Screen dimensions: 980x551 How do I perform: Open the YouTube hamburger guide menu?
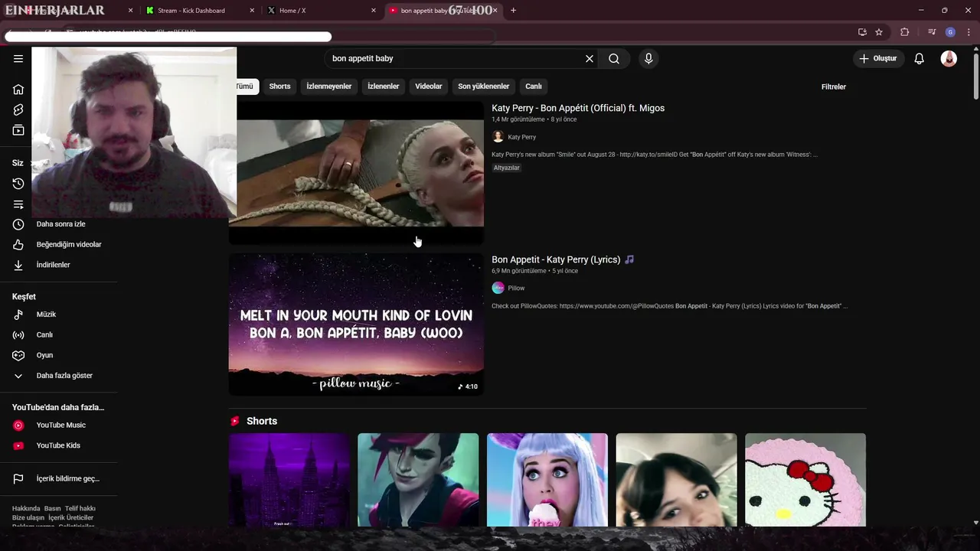(18, 58)
